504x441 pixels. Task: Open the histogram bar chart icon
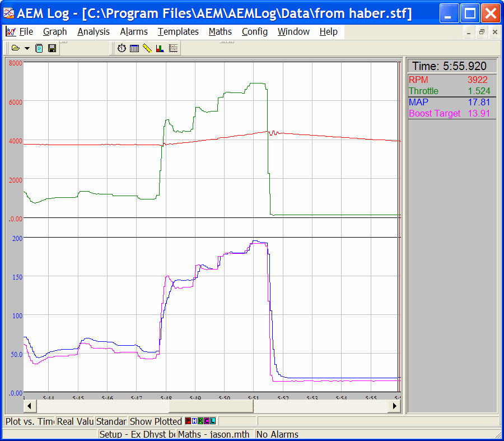[160, 49]
